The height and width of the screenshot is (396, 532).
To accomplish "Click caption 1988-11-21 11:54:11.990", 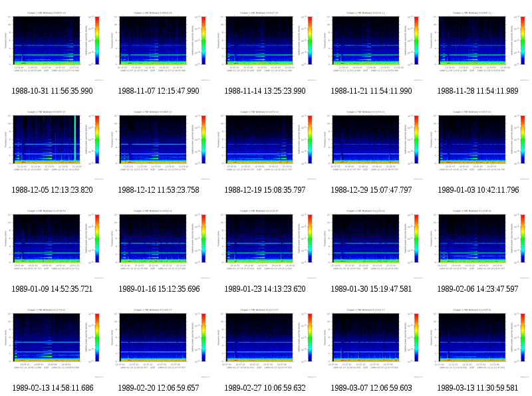I will point(371,91).
